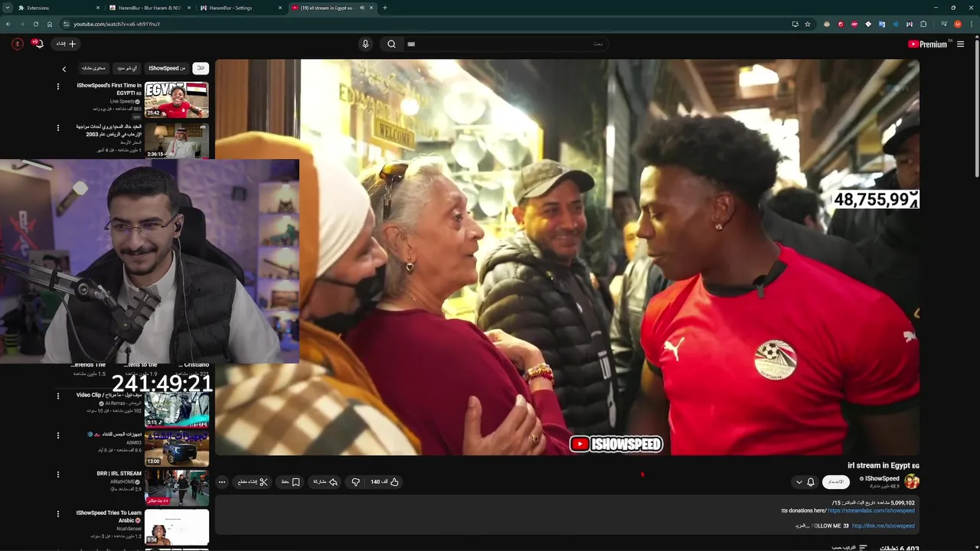Click the tab audio speaker icon in the YouTube tab

pos(362,8)
